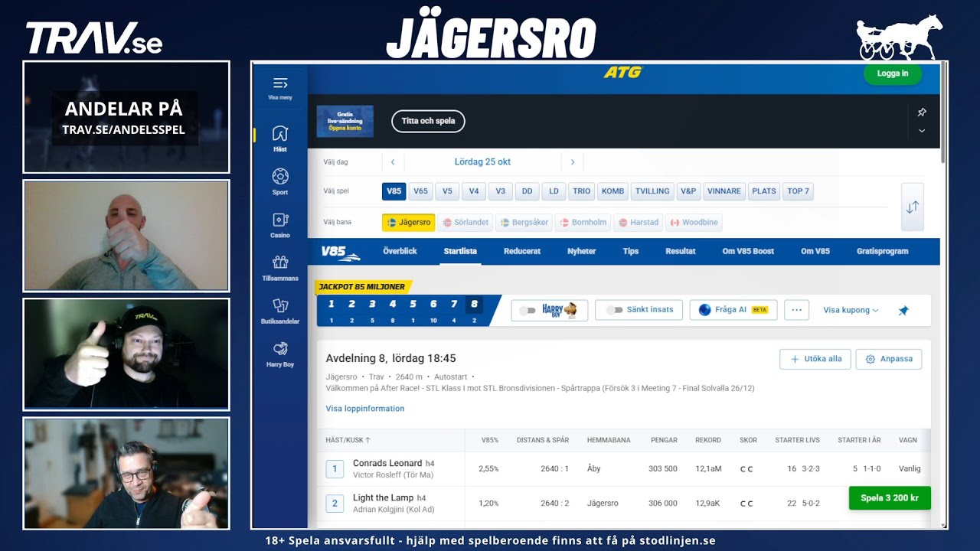Choose the Woodbine track
980x551 pixels.
tap(694, 223)
